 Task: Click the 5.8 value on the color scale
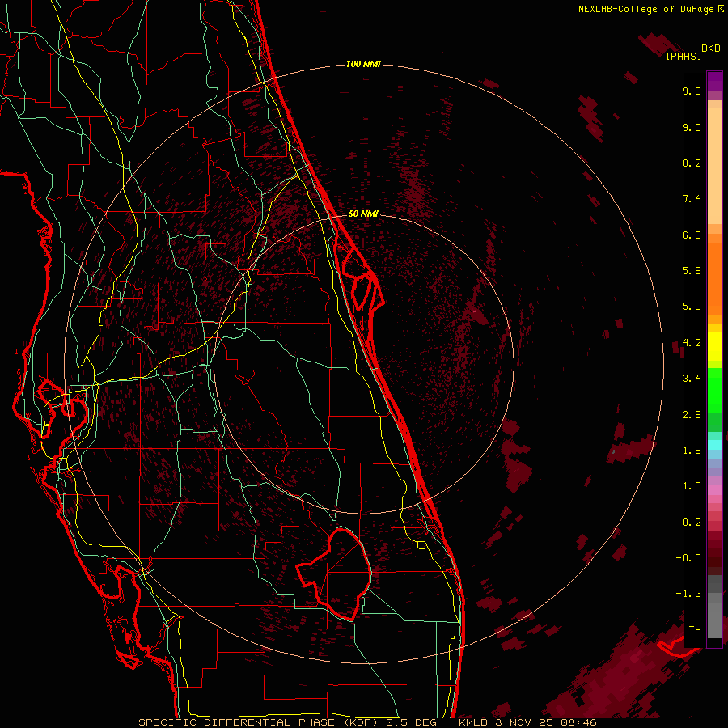pyautogui.click(x=692, y=271)
